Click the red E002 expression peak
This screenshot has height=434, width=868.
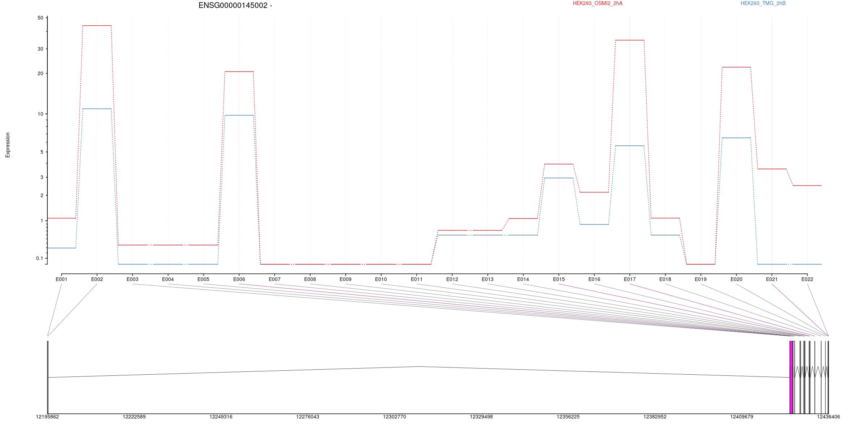coord(97,26)
